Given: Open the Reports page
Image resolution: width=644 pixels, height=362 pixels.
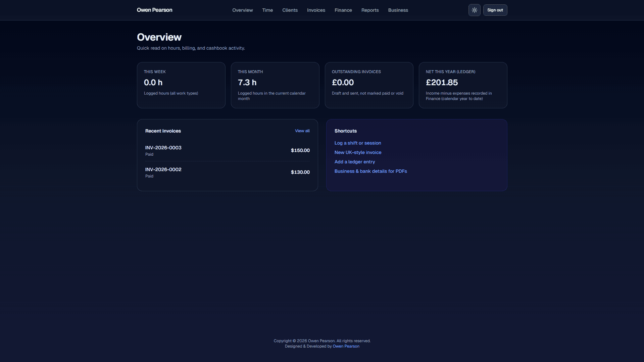Looking at the screenshot, I should coord(369,10).
